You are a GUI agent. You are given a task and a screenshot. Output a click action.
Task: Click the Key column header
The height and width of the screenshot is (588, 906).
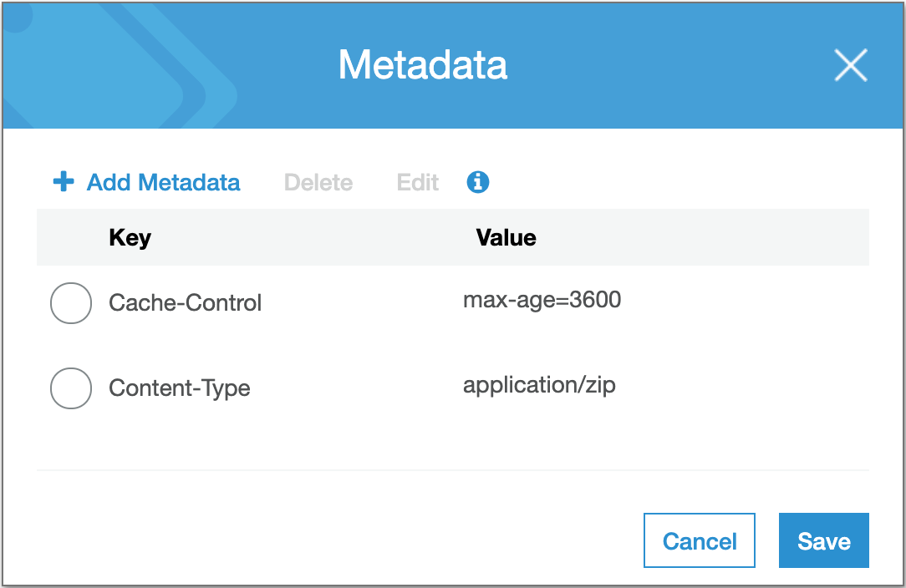[130, 238]
